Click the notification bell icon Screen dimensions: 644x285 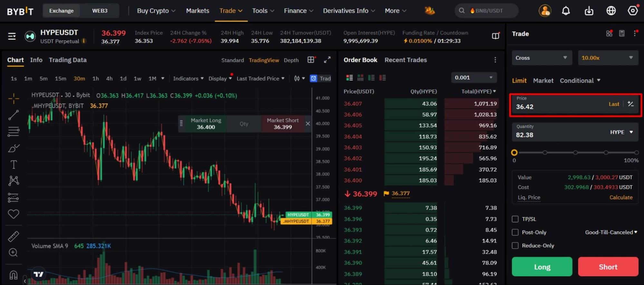point(566,11)
